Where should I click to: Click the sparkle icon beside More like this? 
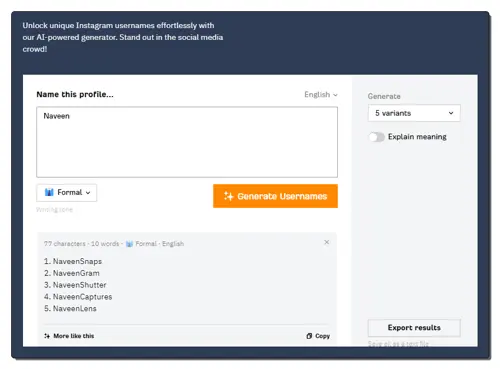point(47,336)
